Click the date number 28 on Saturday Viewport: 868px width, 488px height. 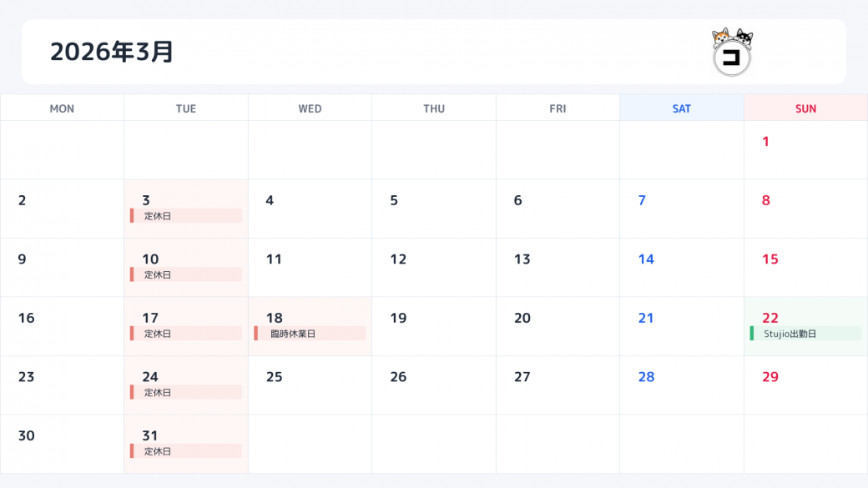point(646,377)
